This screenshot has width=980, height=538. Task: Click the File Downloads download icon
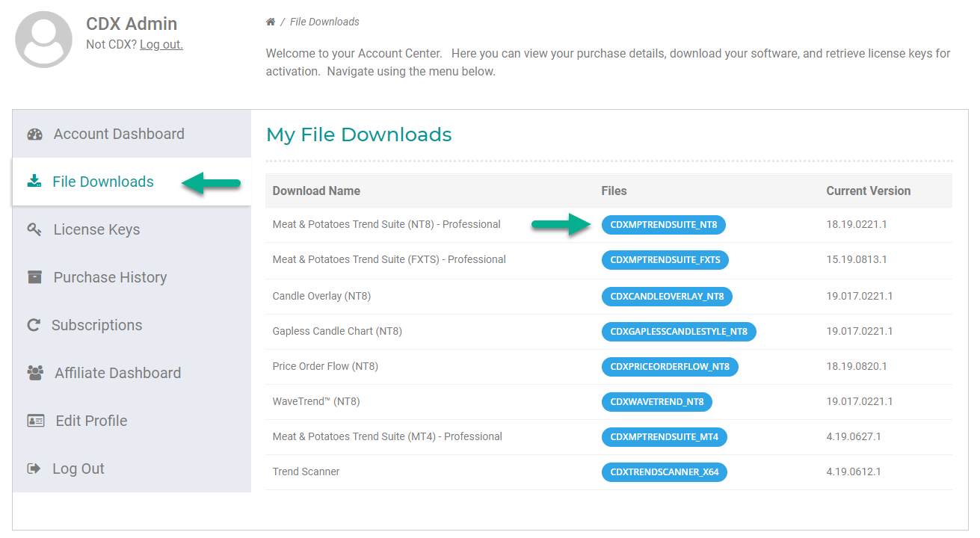[x=34, y=182]
